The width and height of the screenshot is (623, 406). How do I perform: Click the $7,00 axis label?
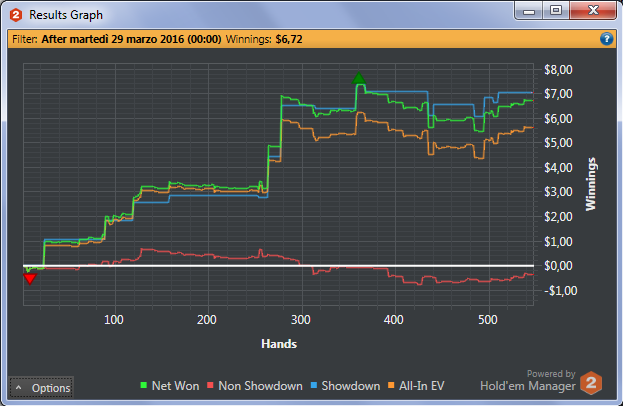click(x=558, y=94)
